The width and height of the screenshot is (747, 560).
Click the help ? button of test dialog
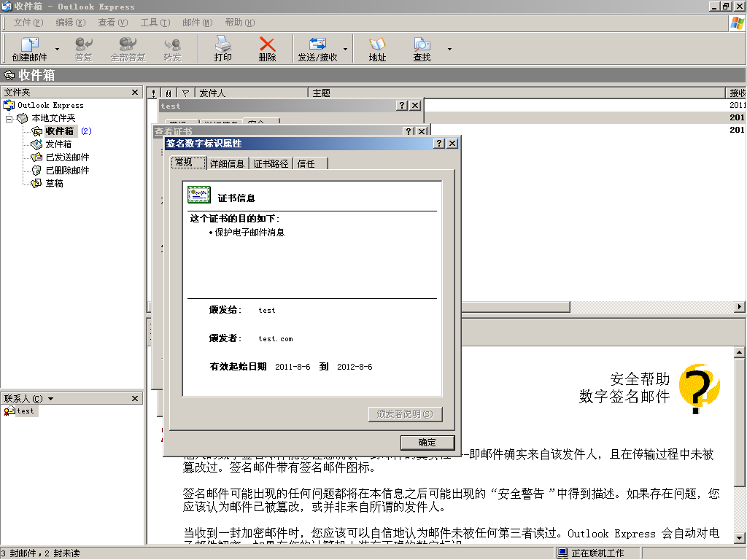(x=402, y=105)
